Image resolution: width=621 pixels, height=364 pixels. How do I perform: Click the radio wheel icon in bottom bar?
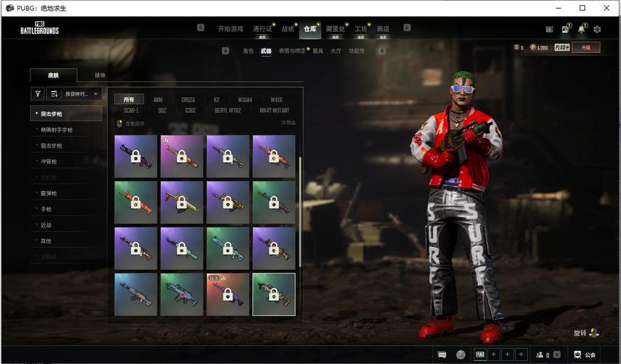[461, 355]
